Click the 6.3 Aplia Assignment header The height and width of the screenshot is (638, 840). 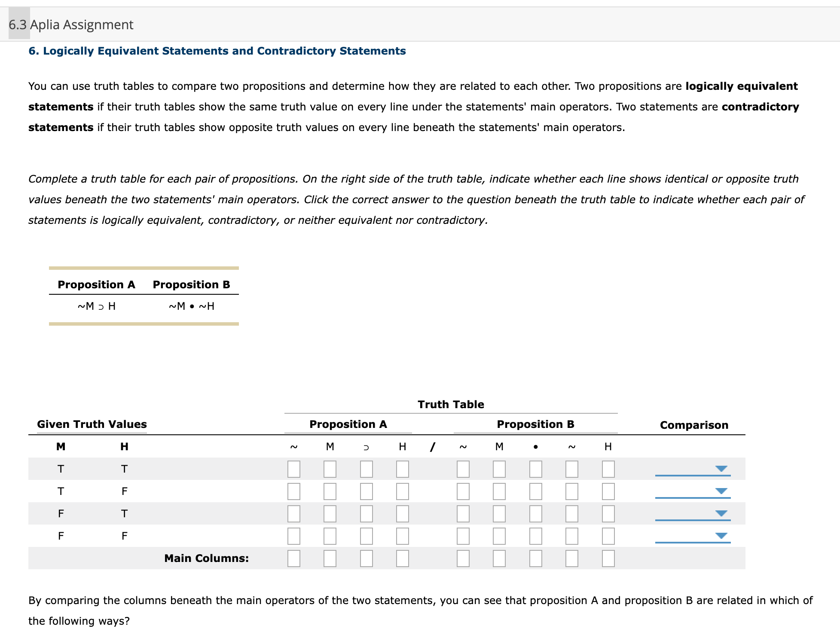click(70, 25)
